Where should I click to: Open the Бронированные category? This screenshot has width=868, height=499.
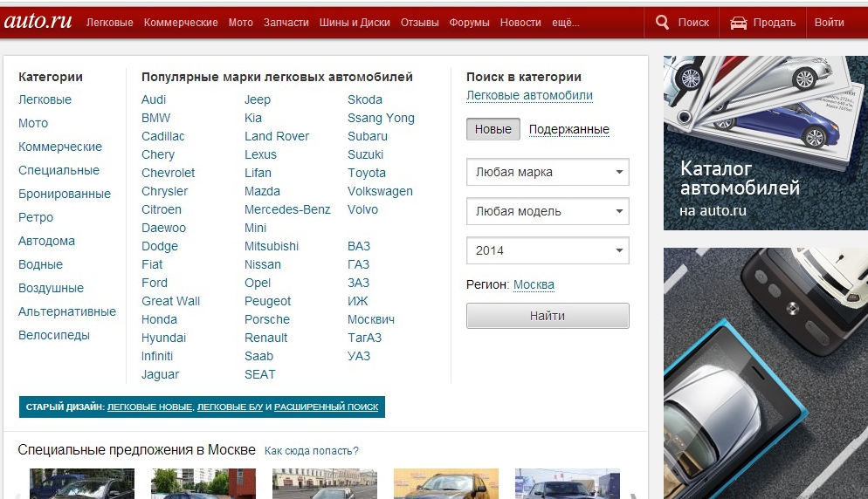click(65, 194)
